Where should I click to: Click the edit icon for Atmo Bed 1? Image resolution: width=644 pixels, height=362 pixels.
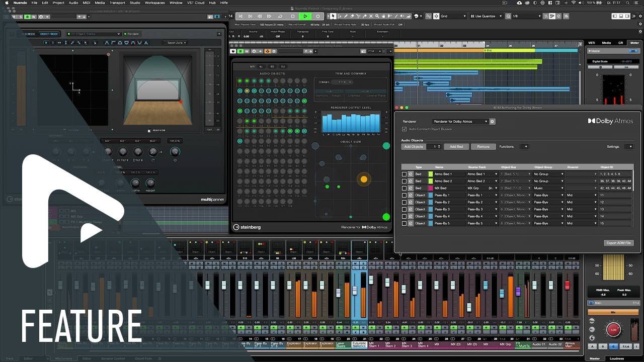(411, 174)
